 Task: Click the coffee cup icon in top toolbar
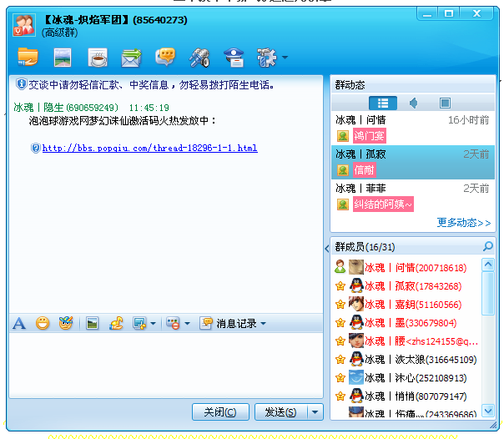pyautogui.click(x=98, y=58)
